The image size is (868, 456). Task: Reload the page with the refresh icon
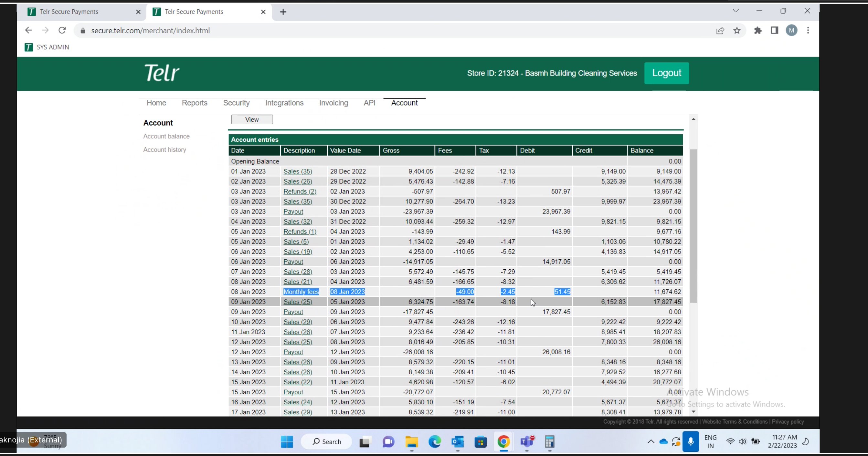62,30
